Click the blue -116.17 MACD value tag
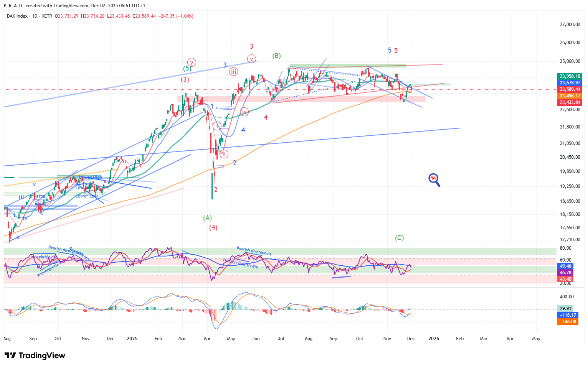 tap(568, 315)
